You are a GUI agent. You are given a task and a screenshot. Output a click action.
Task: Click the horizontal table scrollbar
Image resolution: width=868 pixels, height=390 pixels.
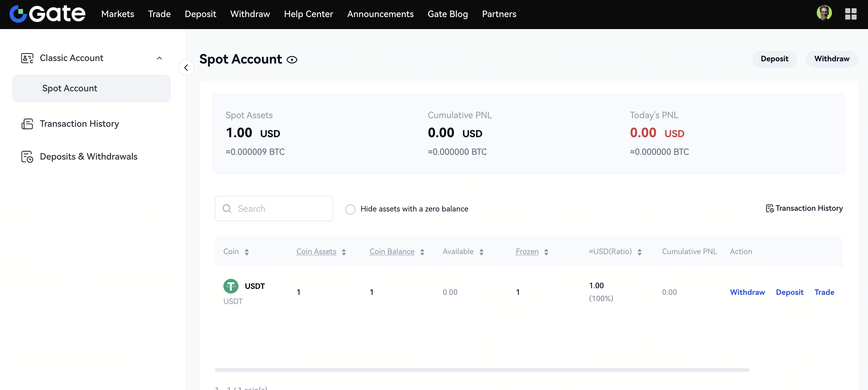(482, 370)
